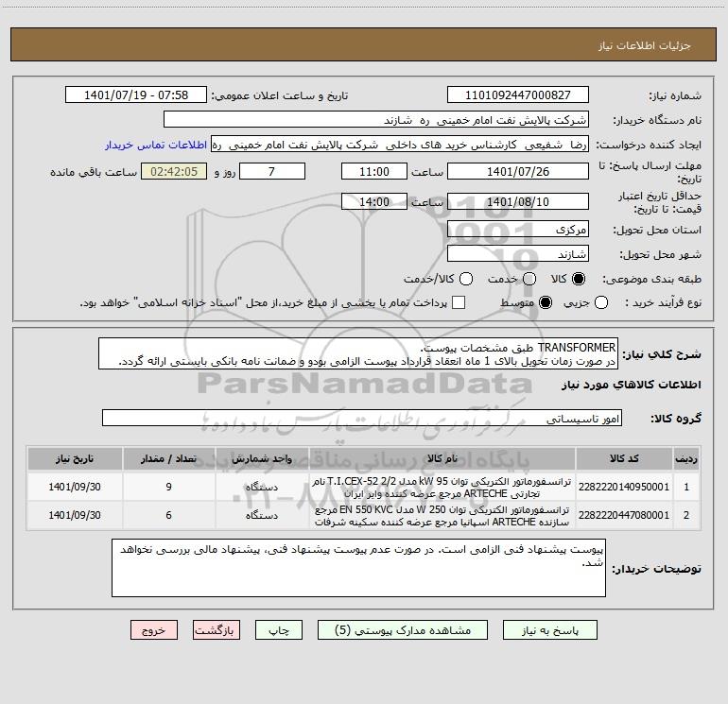This screenshot has width=728, height=704.
Task: Click the اطلاعات کالاهای مورد نیاز heading
Action: [631, 385]
